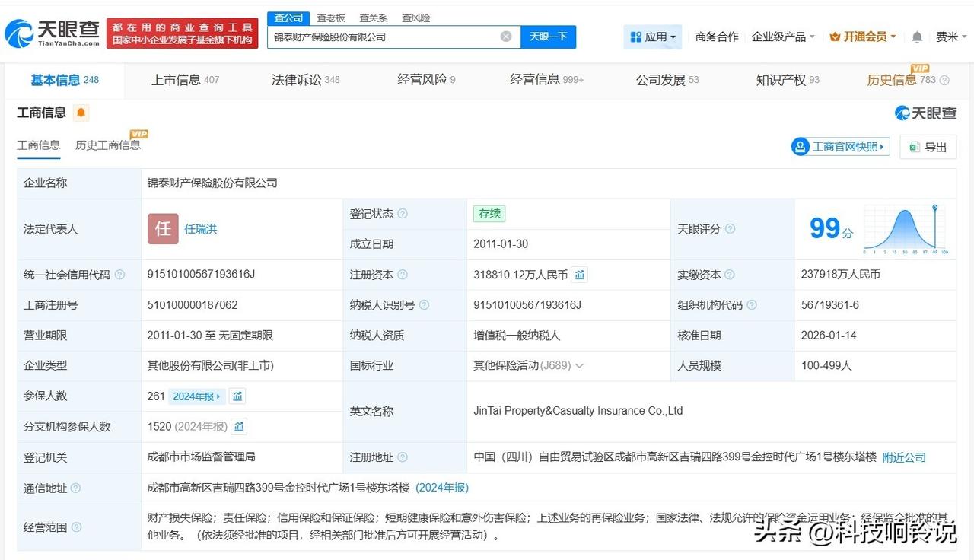974x560 pixels.
Task: Click the 导出 export button
Action: (928, 147)
